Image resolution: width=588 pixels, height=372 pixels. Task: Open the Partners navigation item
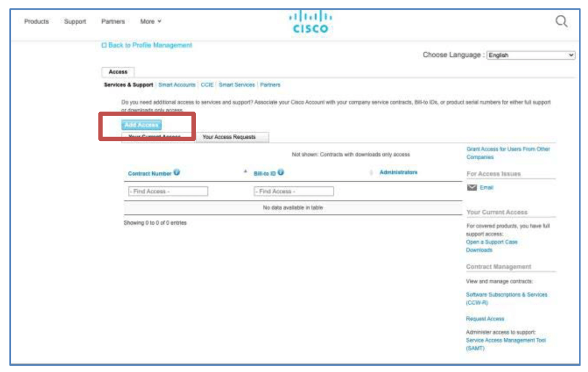click(x=113, y=22)
